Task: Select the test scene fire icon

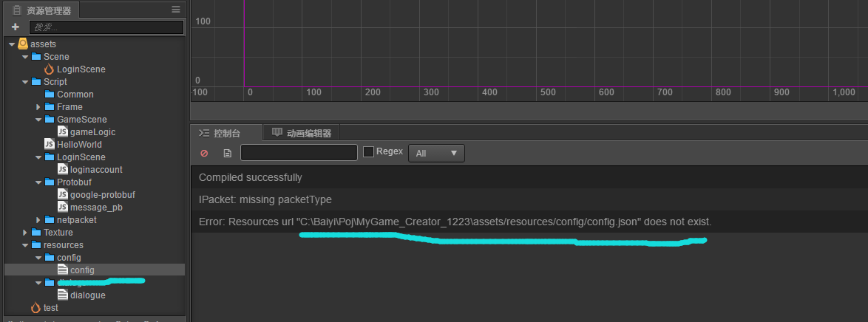Action: [x=36, y=308]
